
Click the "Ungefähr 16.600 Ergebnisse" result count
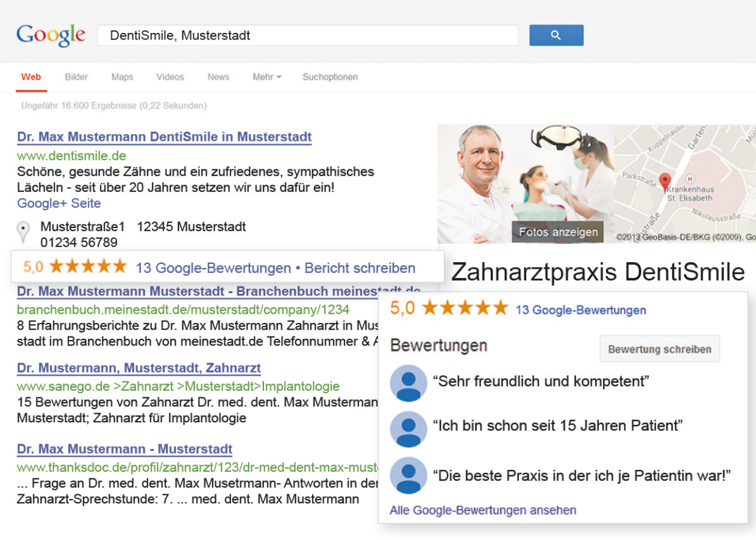114,105
